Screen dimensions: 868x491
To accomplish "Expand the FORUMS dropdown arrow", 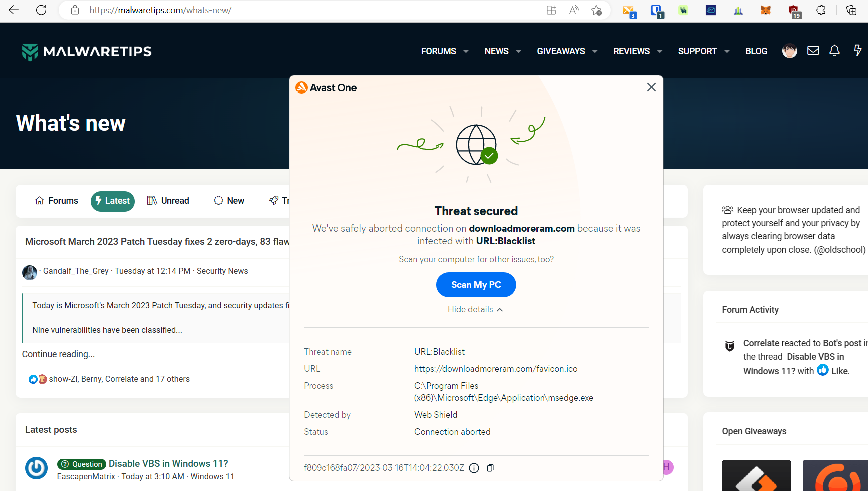I will (x=466, y=51).
